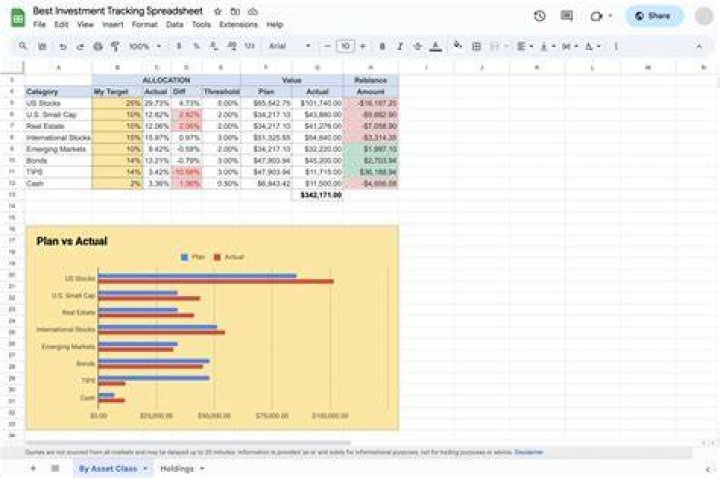Decrease font size with minus button
Viewport: 720px width, 478px height.
coord(327,46)
